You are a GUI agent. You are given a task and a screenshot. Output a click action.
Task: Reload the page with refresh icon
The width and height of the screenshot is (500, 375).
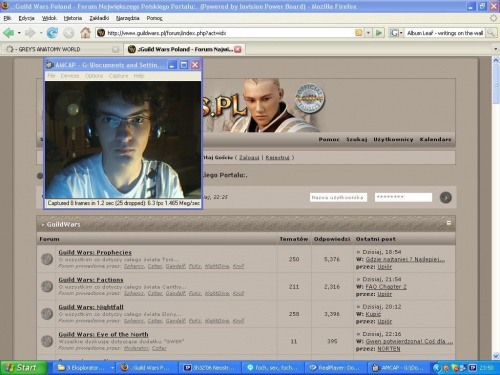click(x=52, y=33)
